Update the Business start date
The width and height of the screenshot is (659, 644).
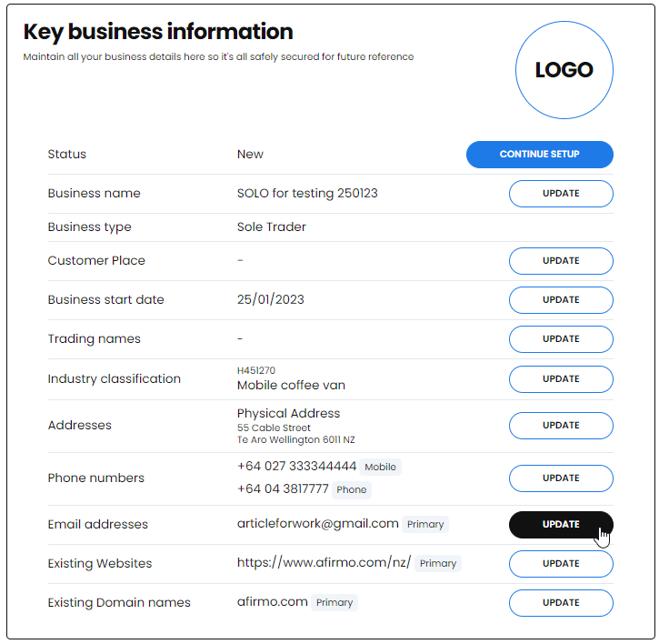pos(561,300)
